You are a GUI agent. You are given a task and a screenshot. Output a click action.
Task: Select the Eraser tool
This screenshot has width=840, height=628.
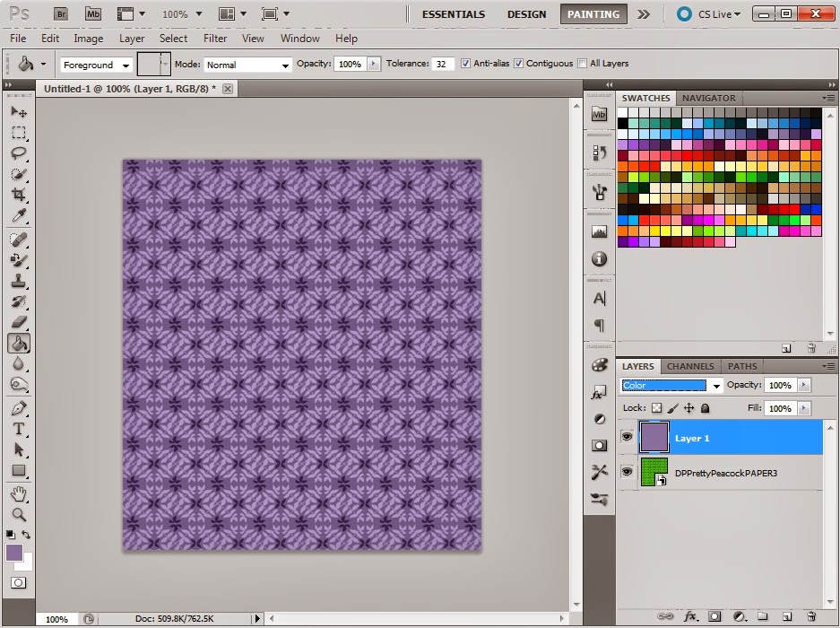(x=19, y=322)
